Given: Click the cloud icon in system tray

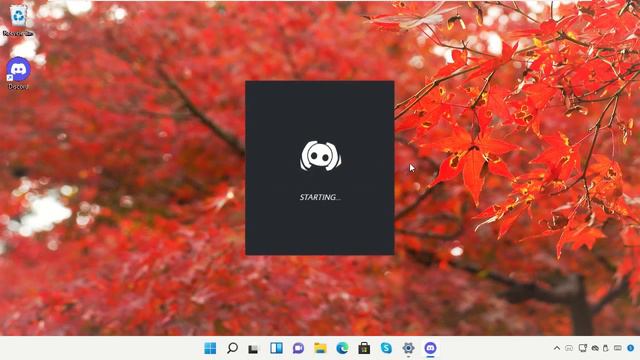Looking at the screenshot, I should pyautogui.click(x=595, y=348).
